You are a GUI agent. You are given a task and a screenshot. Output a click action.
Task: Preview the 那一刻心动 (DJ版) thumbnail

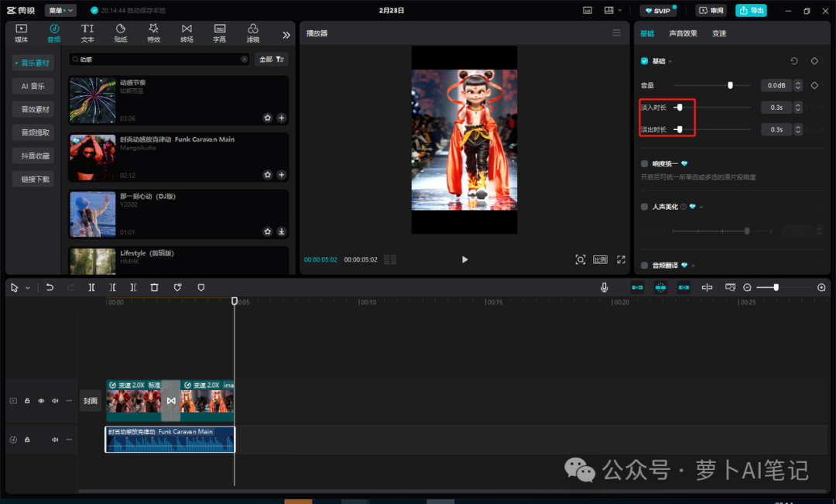tap(93, 214)
